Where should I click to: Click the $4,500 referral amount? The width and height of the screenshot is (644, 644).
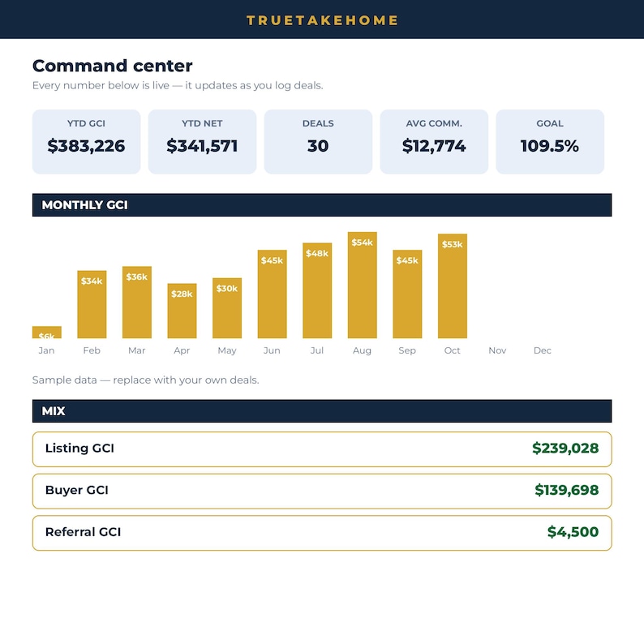(x=573, y=532)
